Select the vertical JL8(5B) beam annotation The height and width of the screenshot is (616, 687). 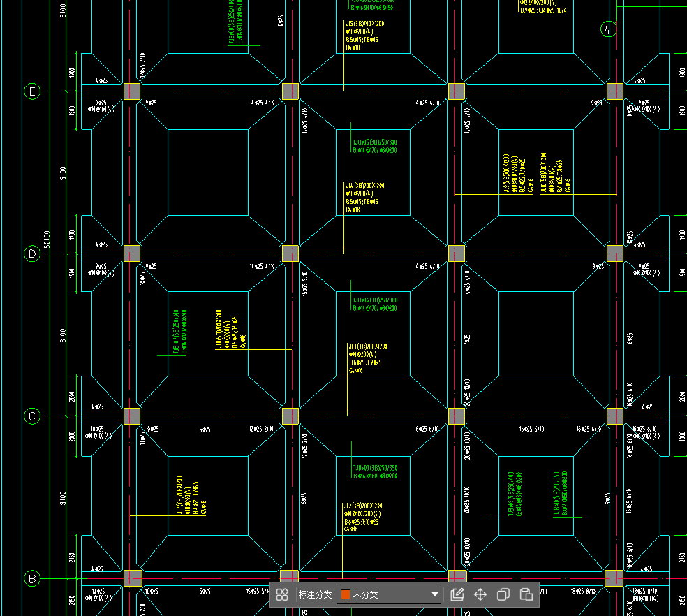(x=231, y=329)
